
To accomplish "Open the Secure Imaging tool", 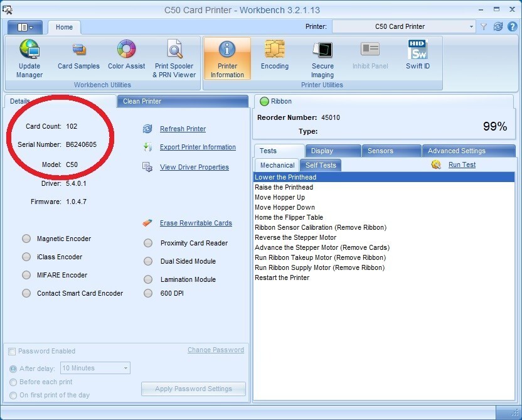I will (x=322, y=58).
